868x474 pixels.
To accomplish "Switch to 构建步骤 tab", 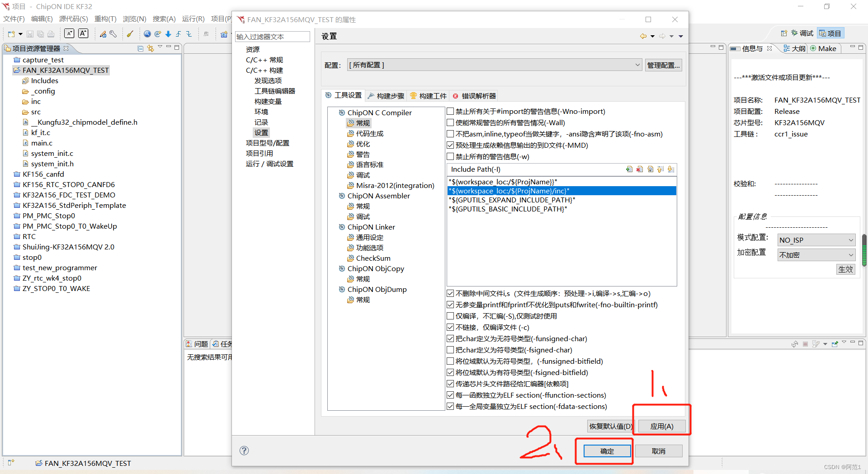I will pyautogui.click(x=386, y=96).
